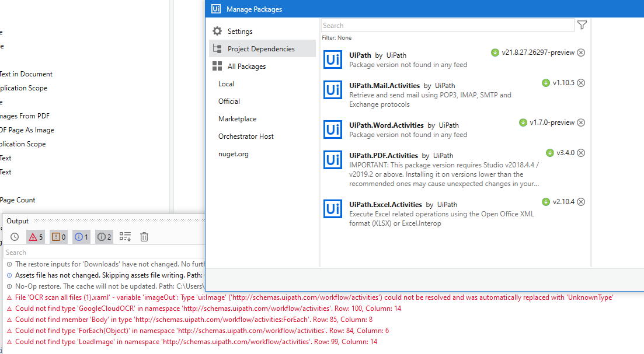Click green update arrow for UiPath.Excel.Activities
644x354 pixels.
point(546,202)
